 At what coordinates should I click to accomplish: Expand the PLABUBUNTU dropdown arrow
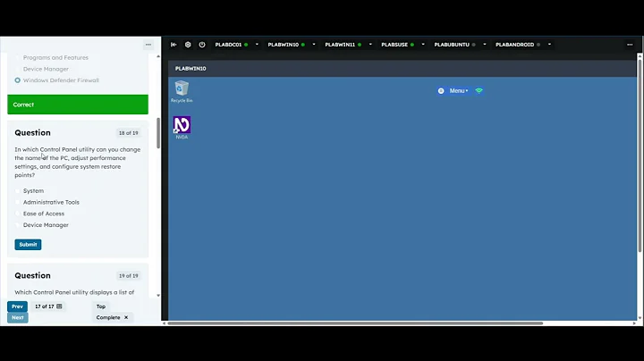coord(484,45)
